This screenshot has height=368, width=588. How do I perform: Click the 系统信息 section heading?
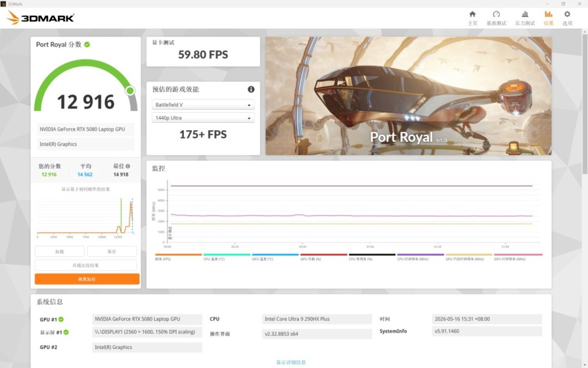tap(50, 302)
